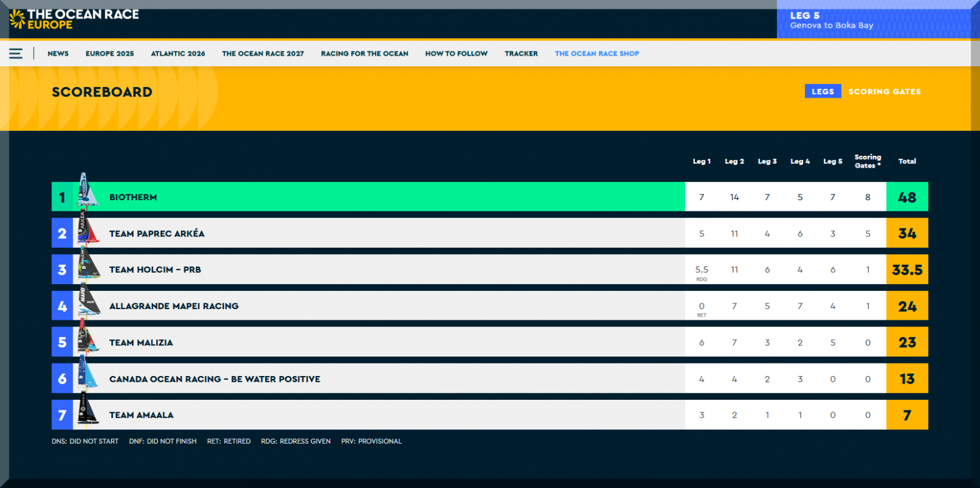Go to Atlantic 2026 section
The image size is (980, 488).
[x=177, y=54]
